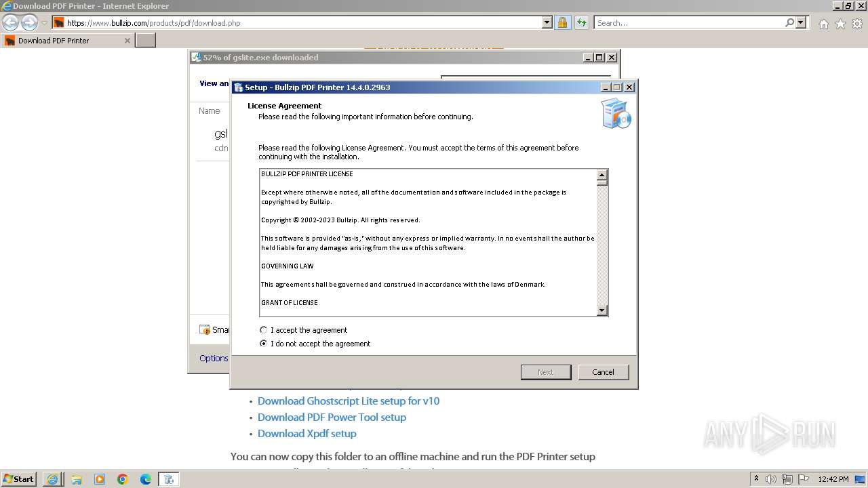Click the IE Search box
Viewport: 868px width, 488px height.
click(689, 22)
